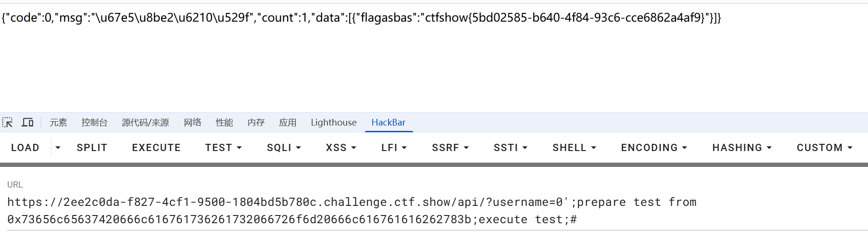Open the SHELL dropdown
This screenshot has width=868, height=241.
[574, 148]
